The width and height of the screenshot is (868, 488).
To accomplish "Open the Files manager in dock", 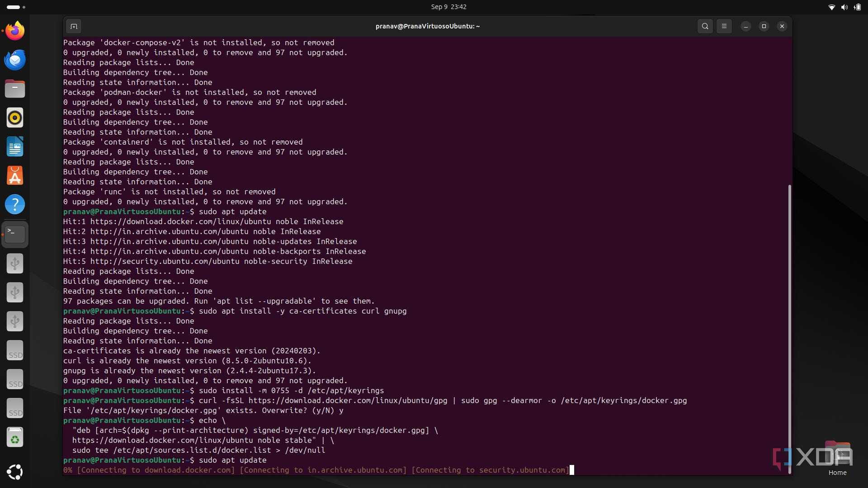I will tap(15, 89).
